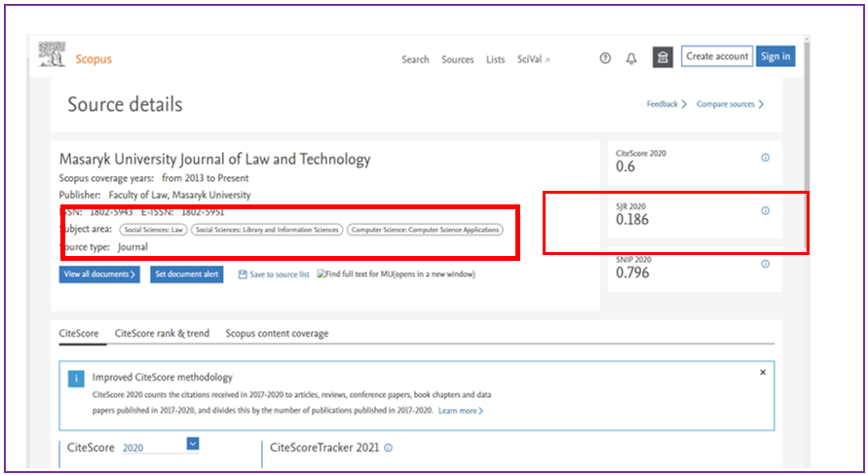Screen dimensions: 868x475
Task: Show info for SNIP 2020
Action: coord(765,264)
